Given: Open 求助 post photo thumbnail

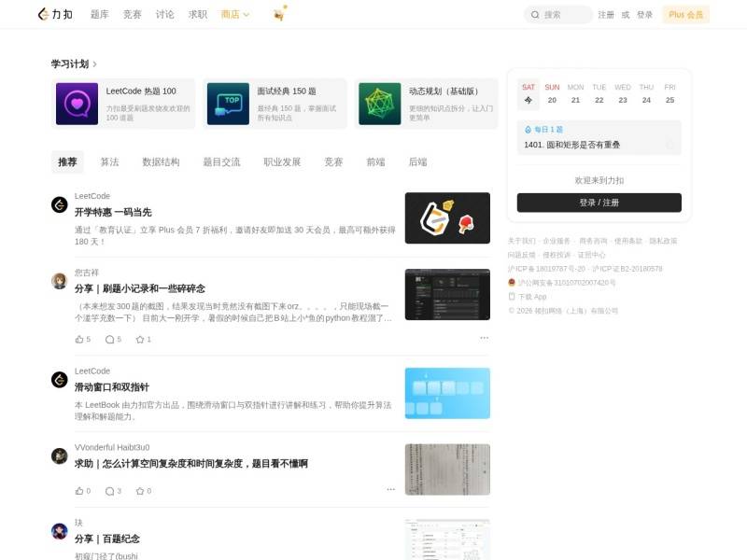Looking at the screenshot, I should point(447,469).
